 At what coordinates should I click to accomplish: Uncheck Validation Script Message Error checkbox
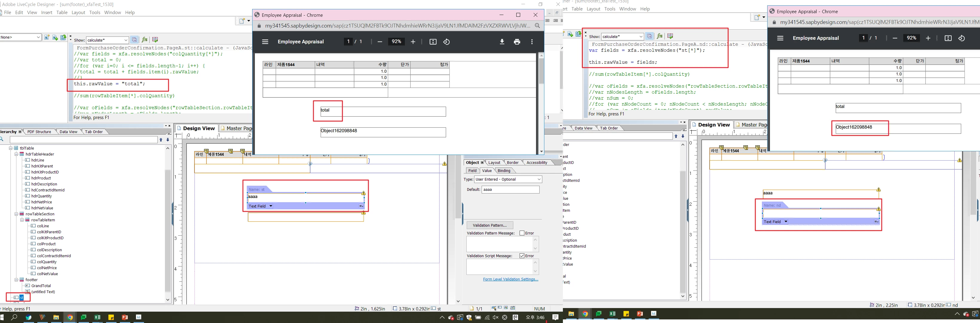[522, 256]
